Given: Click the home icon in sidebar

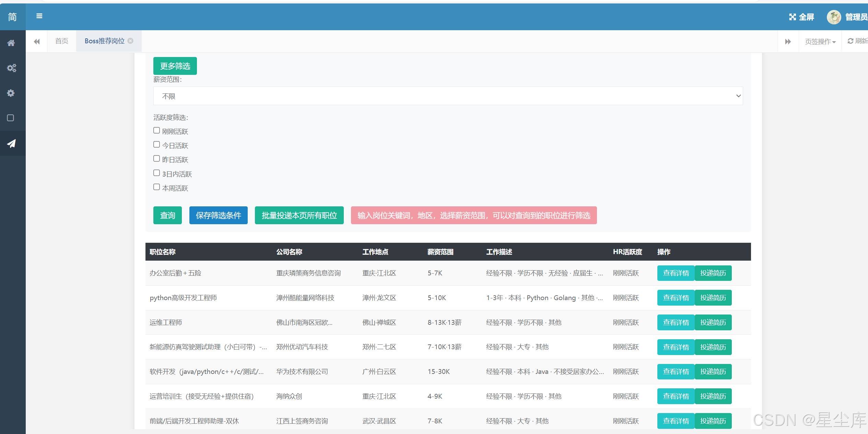Looking at the screenshot, I should 11,43.
